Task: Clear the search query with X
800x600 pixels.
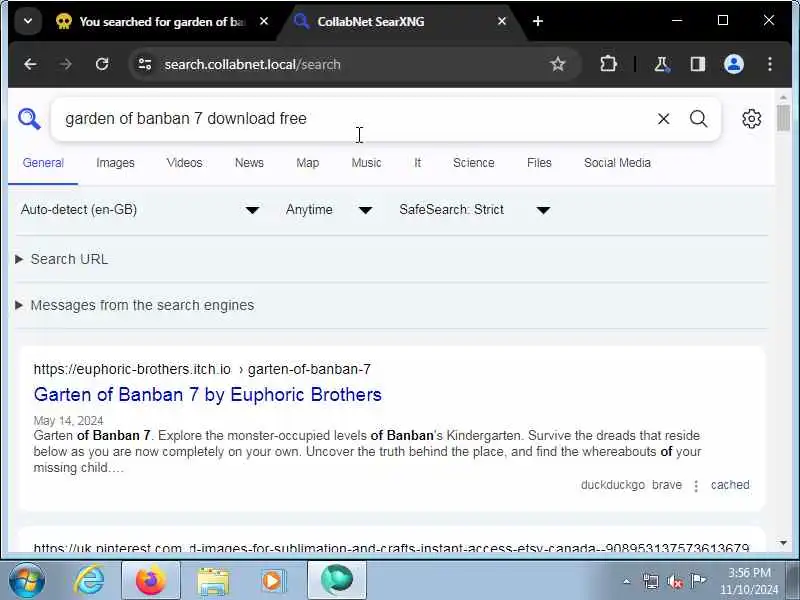Action: point(663,119)
